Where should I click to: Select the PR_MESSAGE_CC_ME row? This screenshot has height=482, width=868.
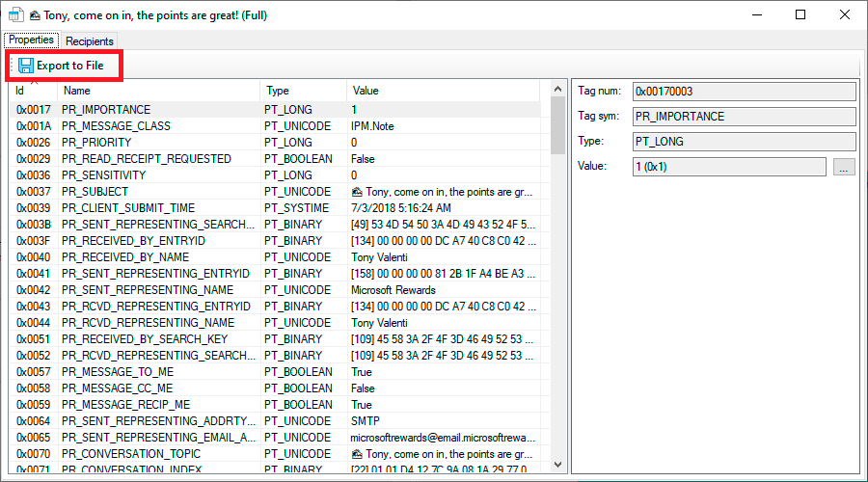[x=275, y=388]
